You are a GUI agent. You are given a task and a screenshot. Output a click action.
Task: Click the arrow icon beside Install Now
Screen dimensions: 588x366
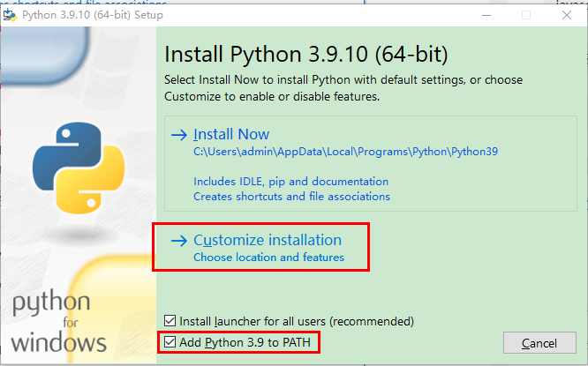[179, 135]
